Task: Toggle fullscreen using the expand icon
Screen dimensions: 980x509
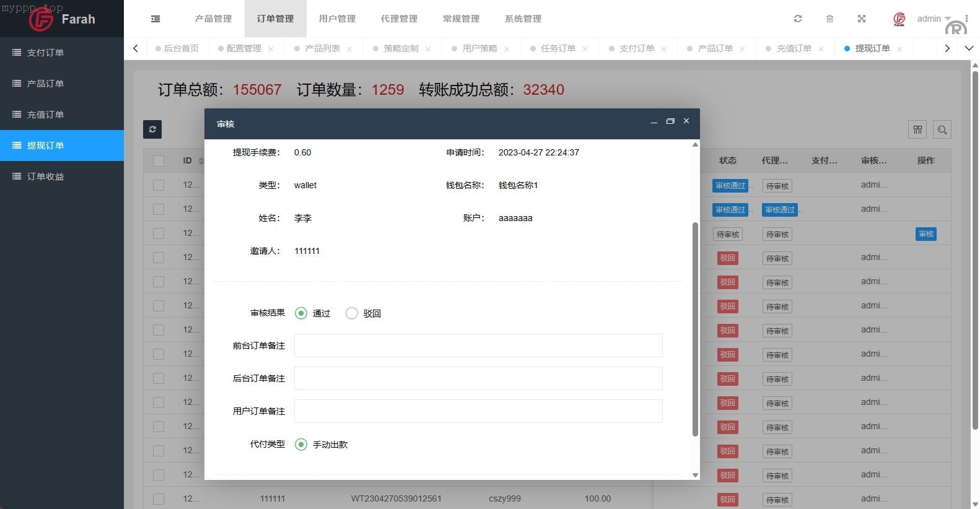Action: (861, 19)
